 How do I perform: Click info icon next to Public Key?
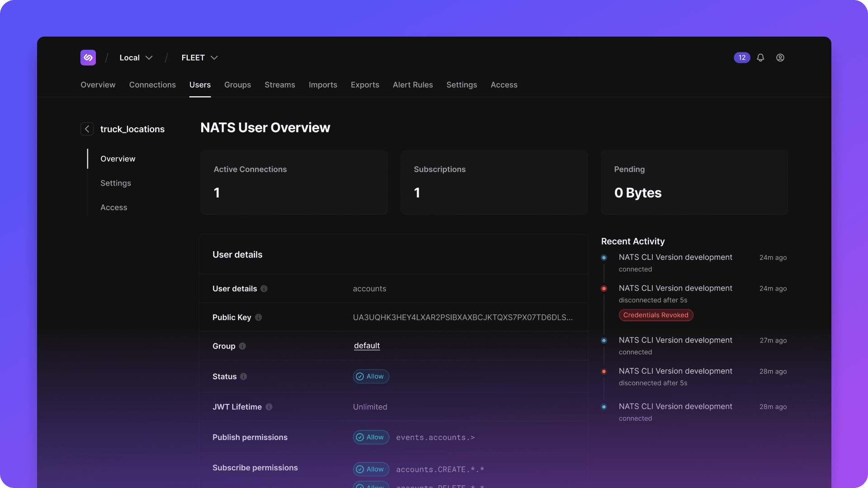pyautogui.click(x=259, y=317)
